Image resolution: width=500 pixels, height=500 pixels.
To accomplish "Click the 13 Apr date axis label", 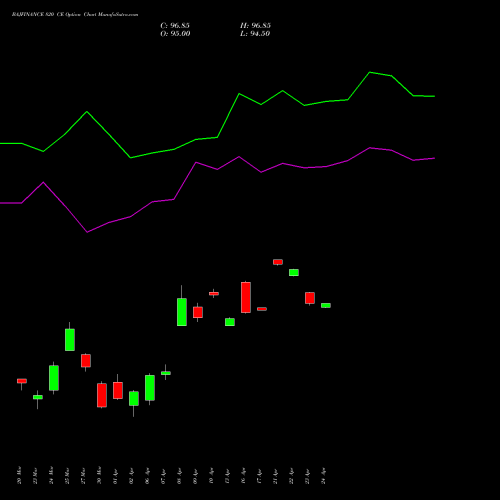I will point(227,475).
